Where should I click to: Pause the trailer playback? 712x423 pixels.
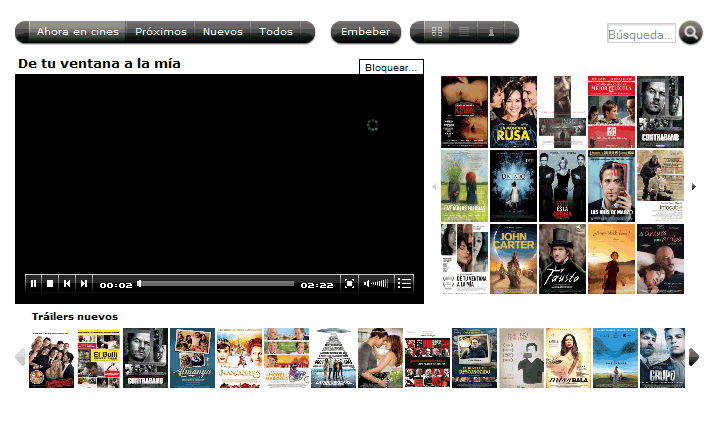click(33, 284)
